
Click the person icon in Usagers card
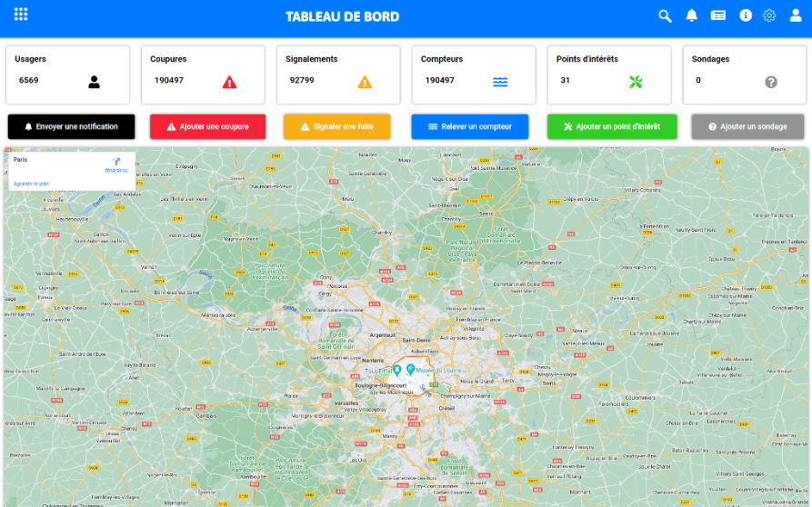coord(94,82)
